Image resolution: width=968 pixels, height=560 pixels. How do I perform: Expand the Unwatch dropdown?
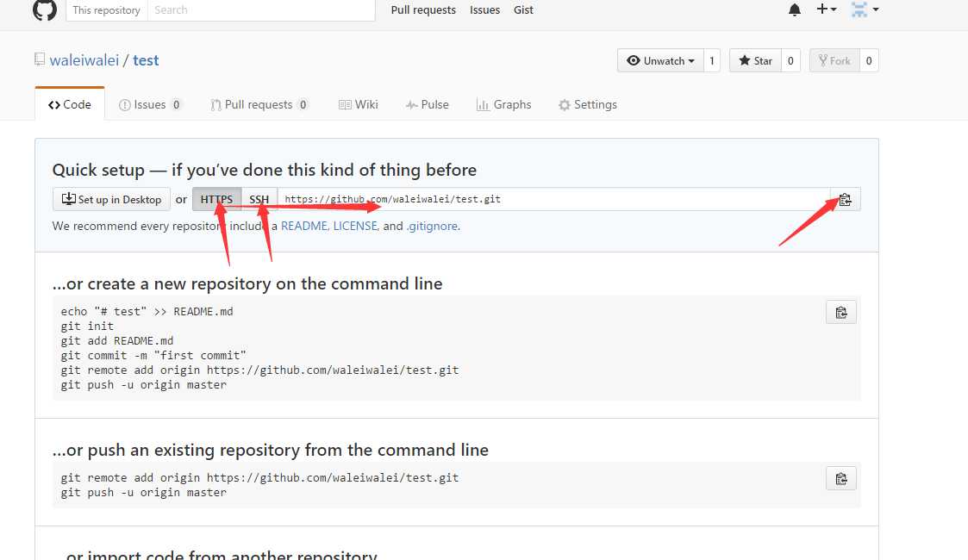[x=660, y=60]
